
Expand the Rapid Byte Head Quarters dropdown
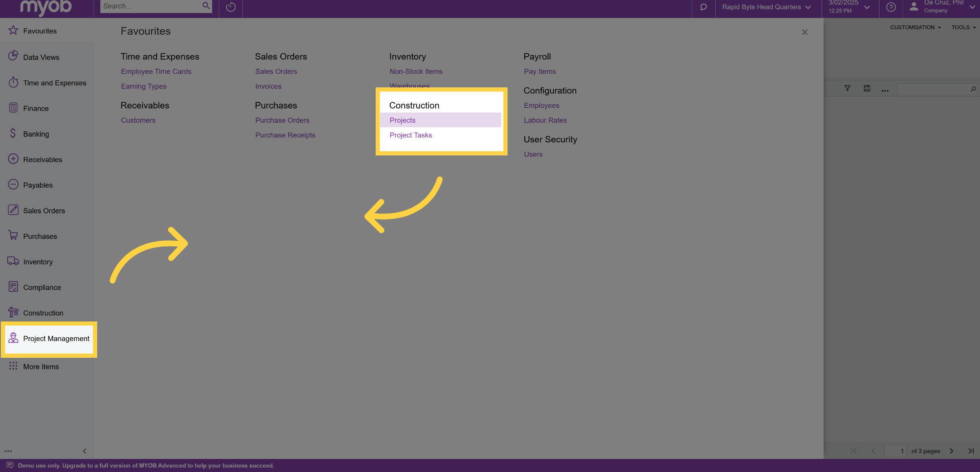click(766, 7)
